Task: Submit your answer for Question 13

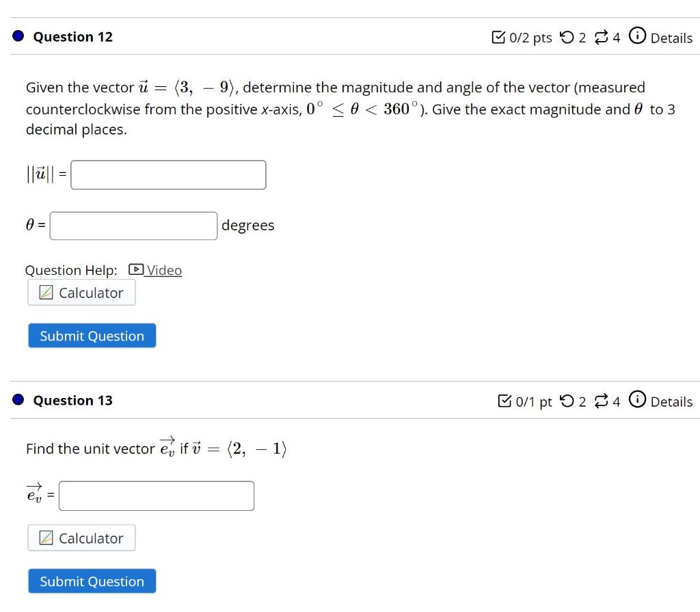Action: point(92,581)
